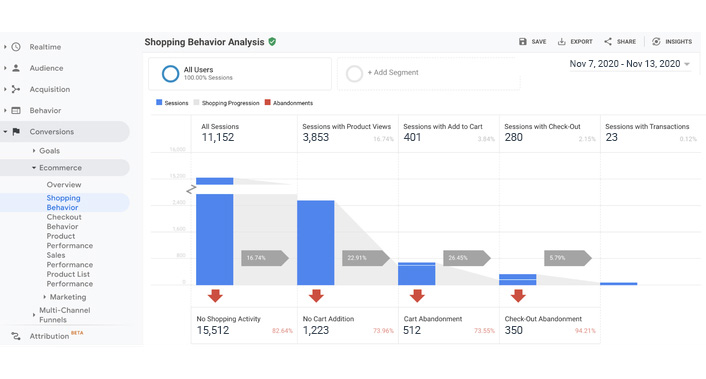
Task: Click the Transactions 23 value
Action: [x=611, y=137]
